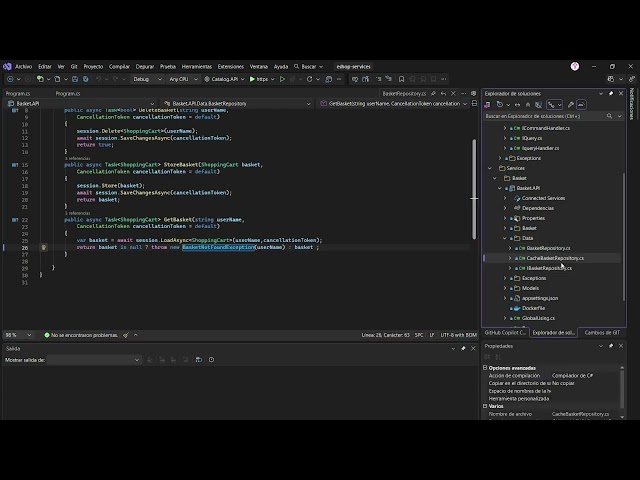Open the Extensiones menu
The width and height of the screenshot is (640, 480).
(231, 67)
